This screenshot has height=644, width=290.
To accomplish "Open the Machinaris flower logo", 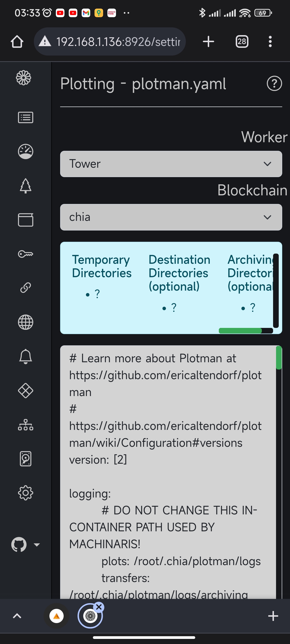I will pos(24,78).
